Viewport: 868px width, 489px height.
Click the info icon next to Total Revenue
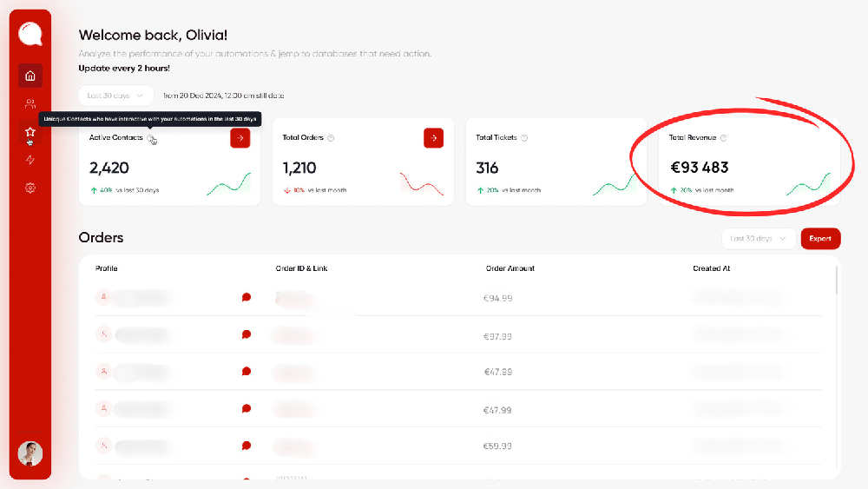(x=723, y=138)
